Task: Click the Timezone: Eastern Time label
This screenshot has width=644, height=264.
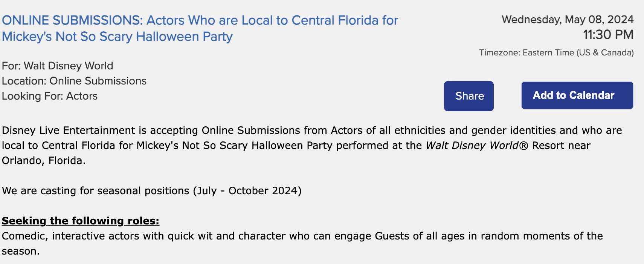Action: pyautogui.click(x=556, y=53)
